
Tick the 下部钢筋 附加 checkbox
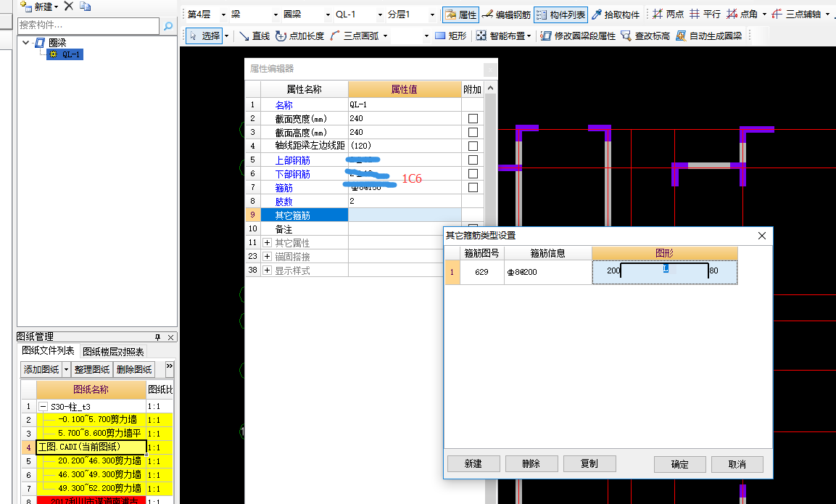tap(473, 174)
